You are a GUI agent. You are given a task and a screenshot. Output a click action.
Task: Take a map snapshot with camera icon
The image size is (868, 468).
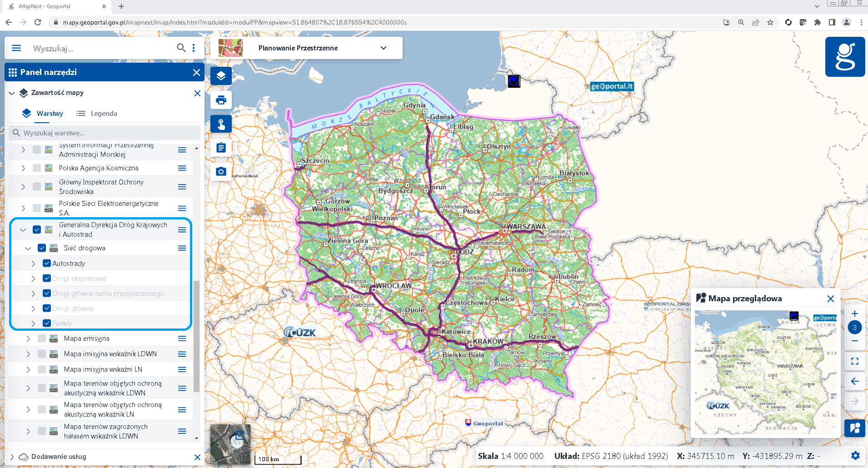pos(221,171)
